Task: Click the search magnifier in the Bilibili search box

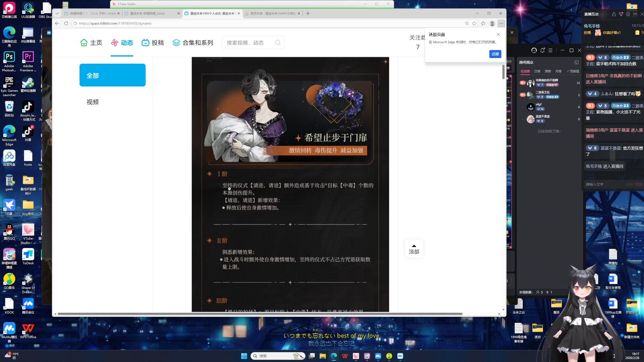Action: [278, 43]
